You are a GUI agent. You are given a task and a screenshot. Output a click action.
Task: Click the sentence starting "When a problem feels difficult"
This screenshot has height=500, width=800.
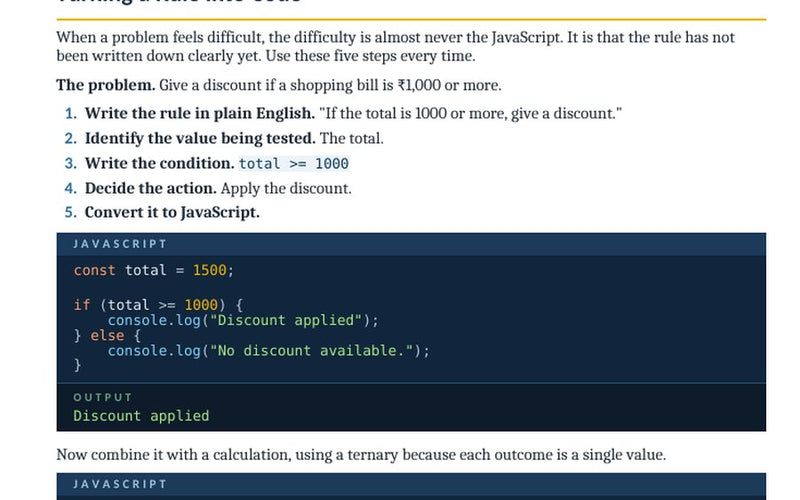coord(395,46)
